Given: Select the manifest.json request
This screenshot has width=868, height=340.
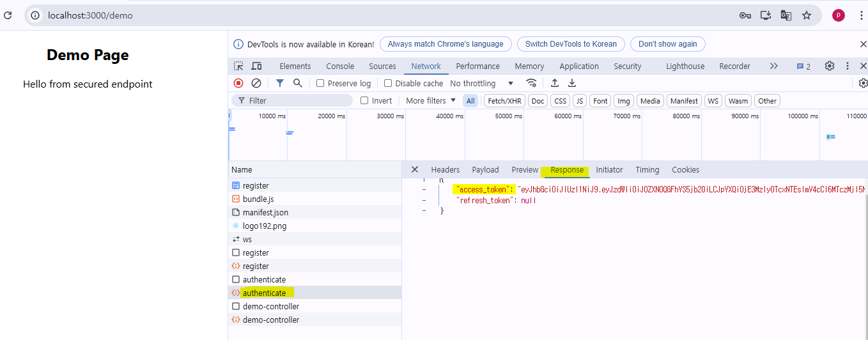Looking at the screenshot, I should tap(315, 212).
